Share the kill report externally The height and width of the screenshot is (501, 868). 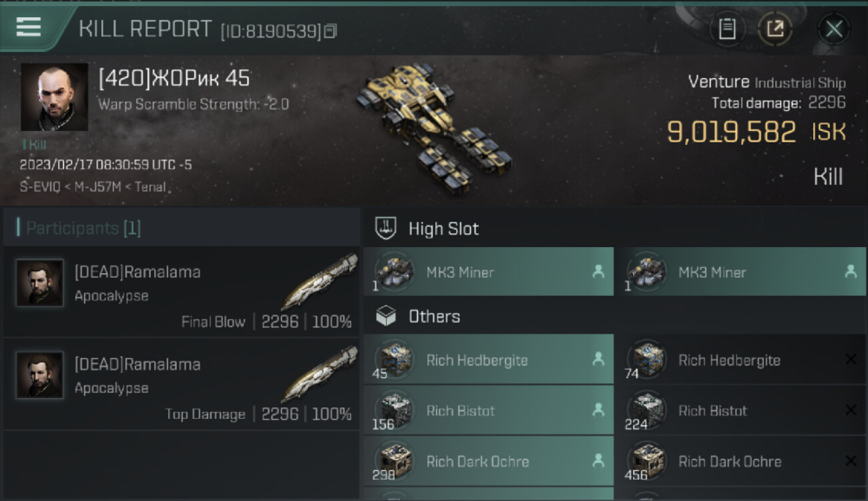[775, 29]
